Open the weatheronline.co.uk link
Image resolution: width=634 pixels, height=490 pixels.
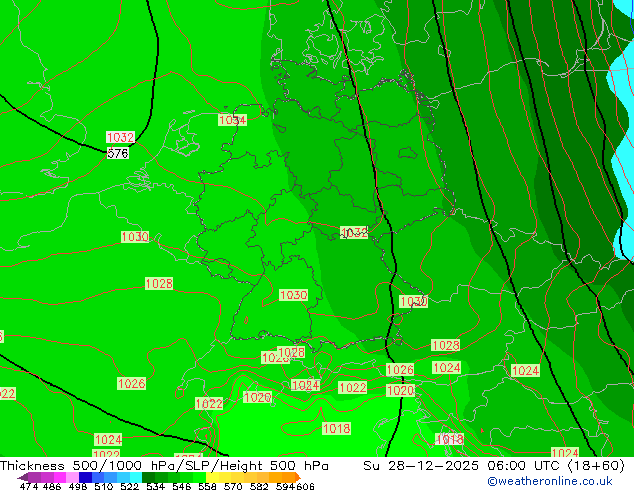pos(550,481)
